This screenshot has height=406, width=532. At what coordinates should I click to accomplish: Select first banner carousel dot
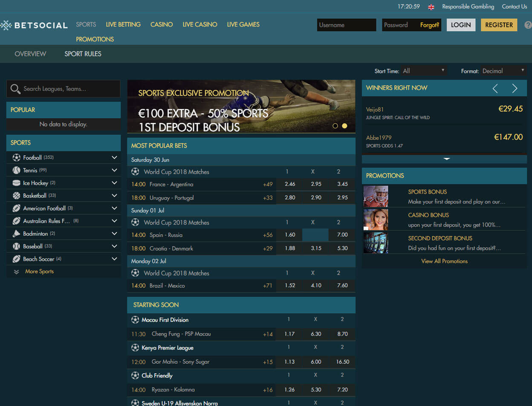point(335,126)
